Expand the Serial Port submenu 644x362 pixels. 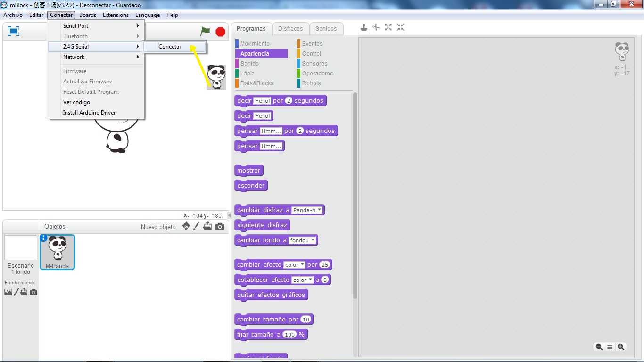coord(96,26)
